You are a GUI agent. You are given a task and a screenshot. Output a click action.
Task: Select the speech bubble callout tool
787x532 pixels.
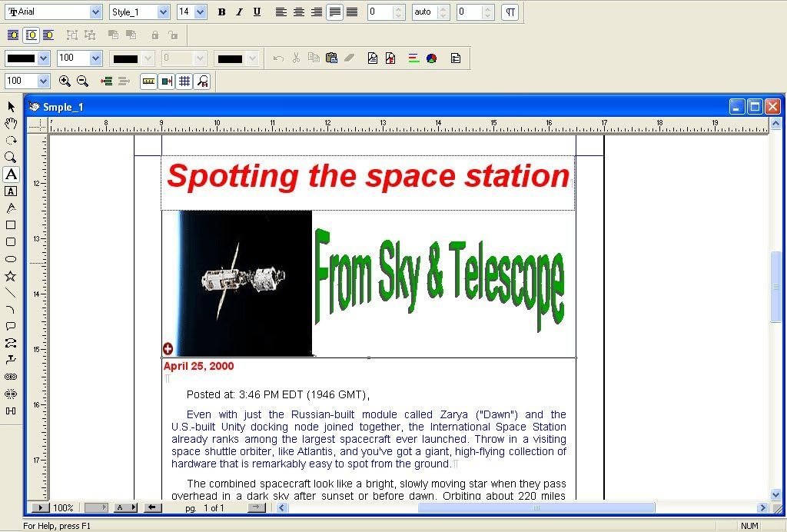click(11, 326)
